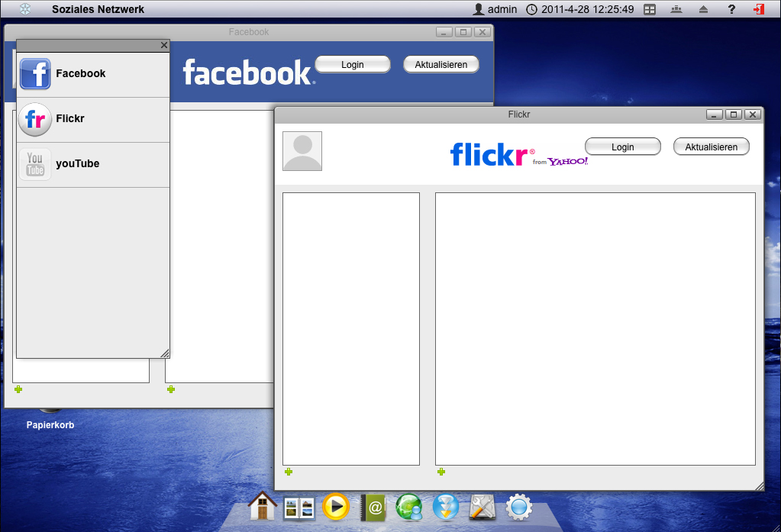Close the social network list panel
This screenshot has height=532, width=781.
[x=164, y=45]
